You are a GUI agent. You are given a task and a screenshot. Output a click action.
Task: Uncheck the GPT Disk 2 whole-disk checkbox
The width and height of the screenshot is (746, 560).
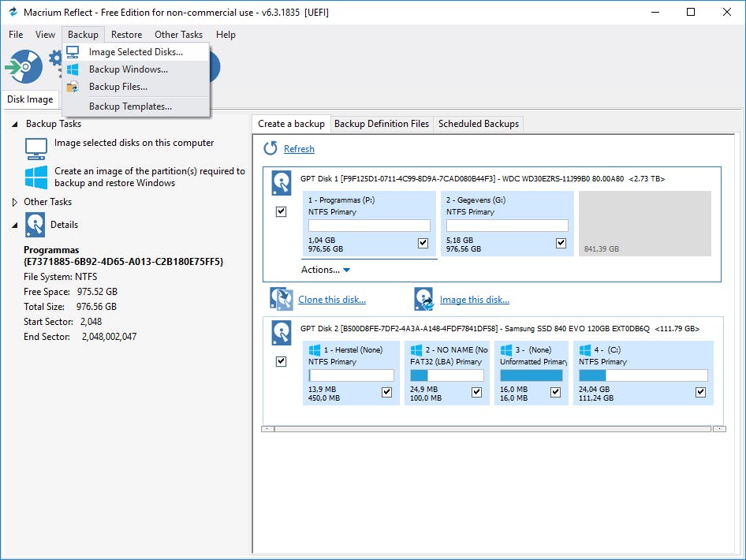(x=282, y=361)
